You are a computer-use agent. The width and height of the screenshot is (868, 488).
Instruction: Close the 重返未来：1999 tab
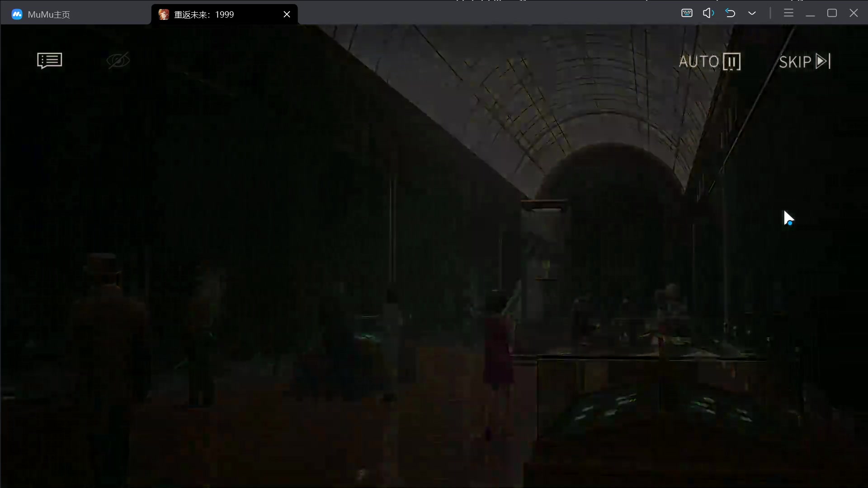287,14
